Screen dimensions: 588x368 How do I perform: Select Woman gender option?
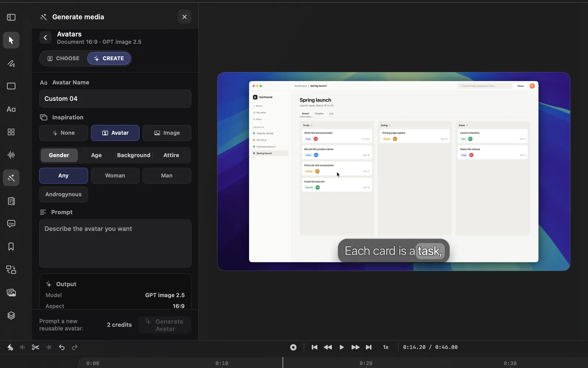115,176
